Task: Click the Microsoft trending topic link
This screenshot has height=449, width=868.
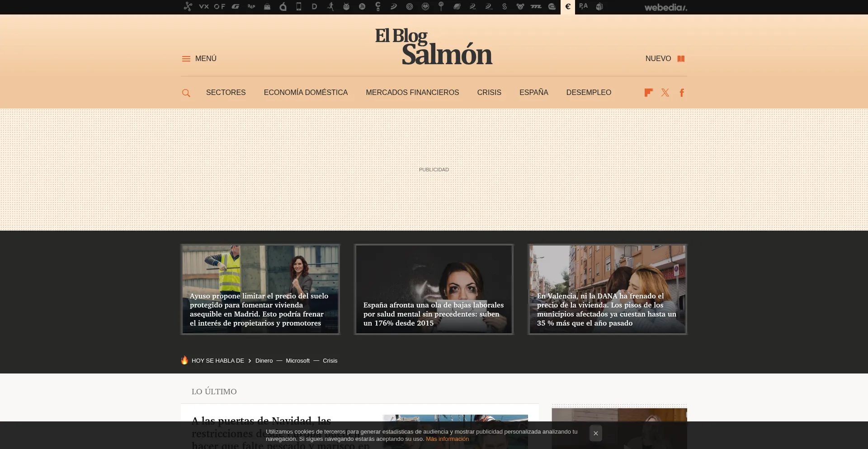Action: click(x=297, y=361)
